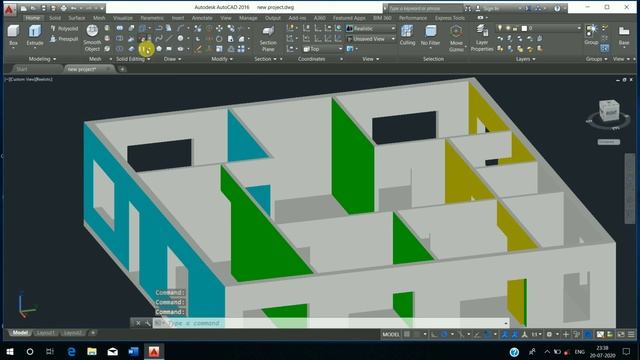Open workspace switching gear icon
640x360 pixels.
coord(549,334)
